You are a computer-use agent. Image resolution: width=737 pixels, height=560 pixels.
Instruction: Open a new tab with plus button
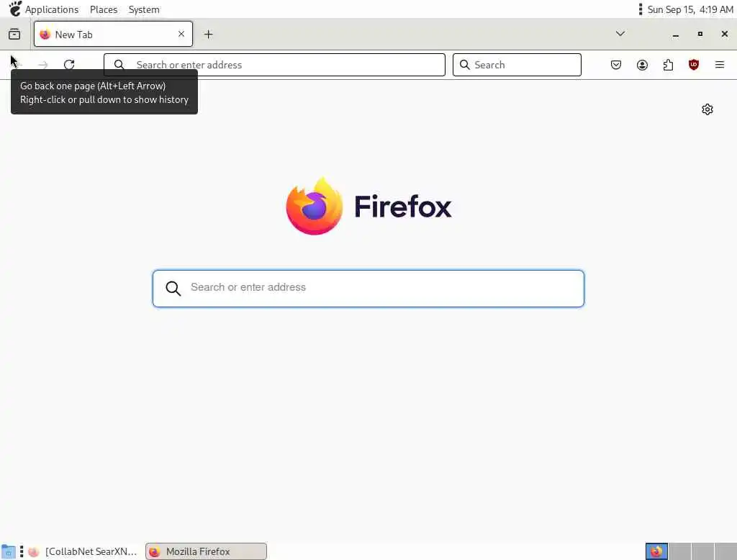pyautogui.click(x=208, y=35)
